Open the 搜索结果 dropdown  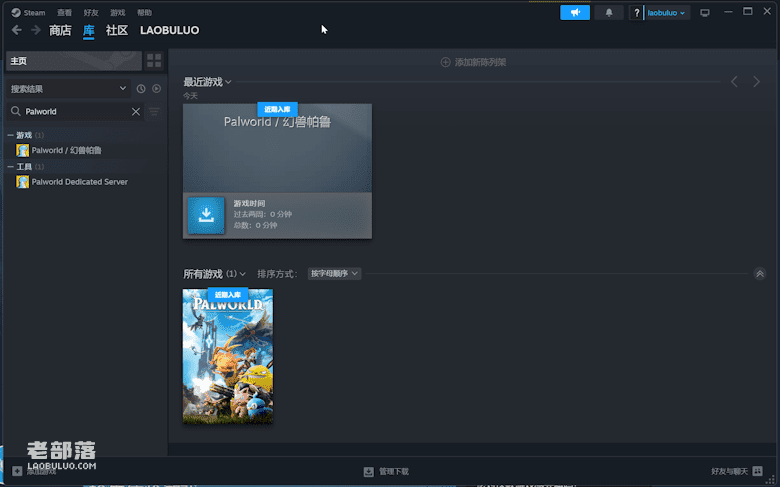67,89
